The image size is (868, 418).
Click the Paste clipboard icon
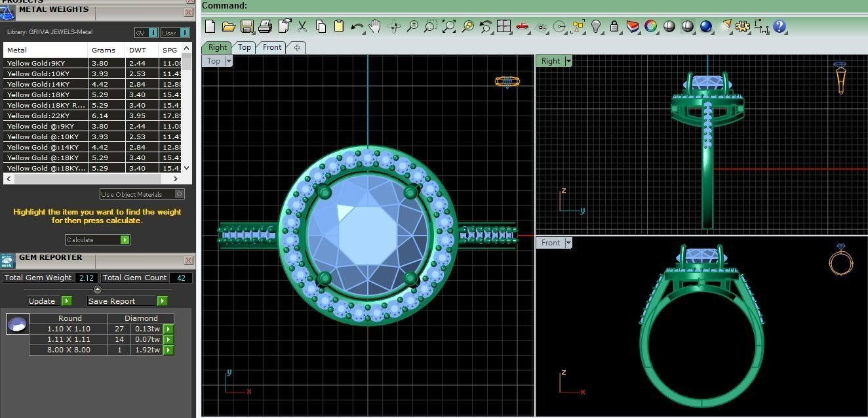point(339,26)
